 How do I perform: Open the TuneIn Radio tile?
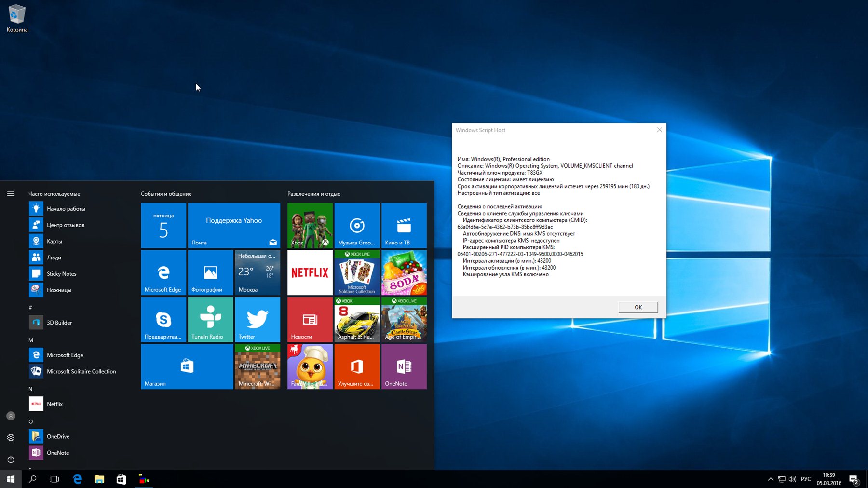[210, 319]
